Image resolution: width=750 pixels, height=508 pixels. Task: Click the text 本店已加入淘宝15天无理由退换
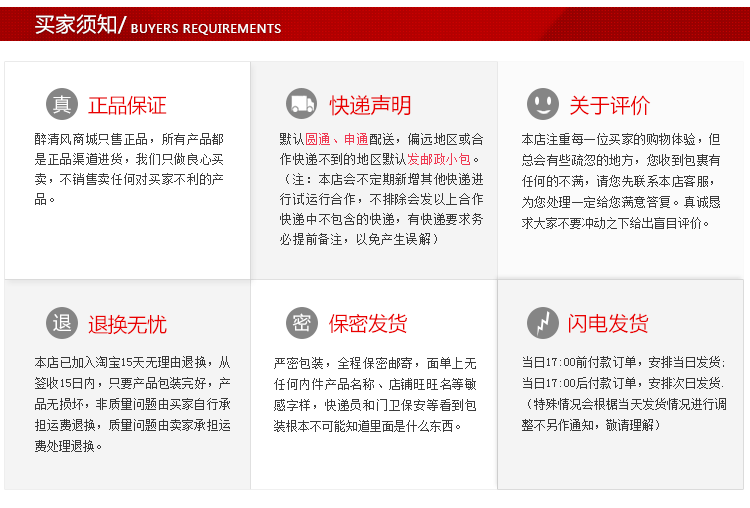(121, 362)
